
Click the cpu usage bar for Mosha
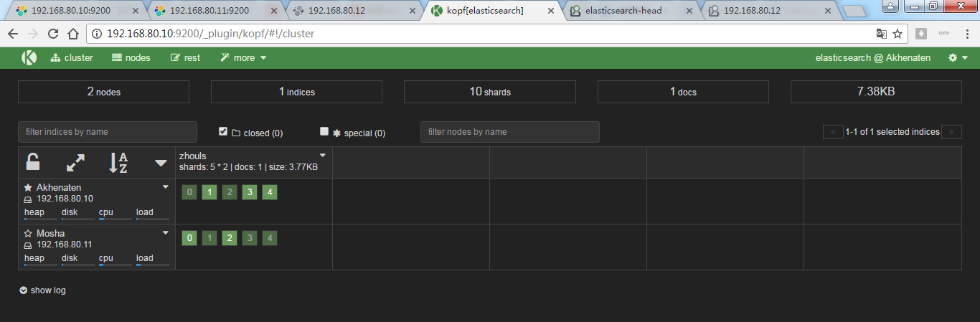pyautogui.click(x=116, y=265)
